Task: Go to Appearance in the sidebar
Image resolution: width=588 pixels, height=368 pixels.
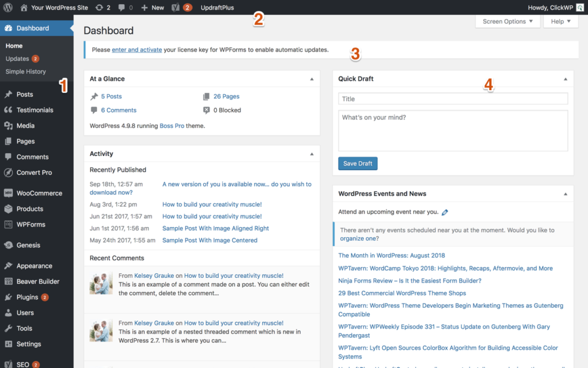Action: (34, 266)
